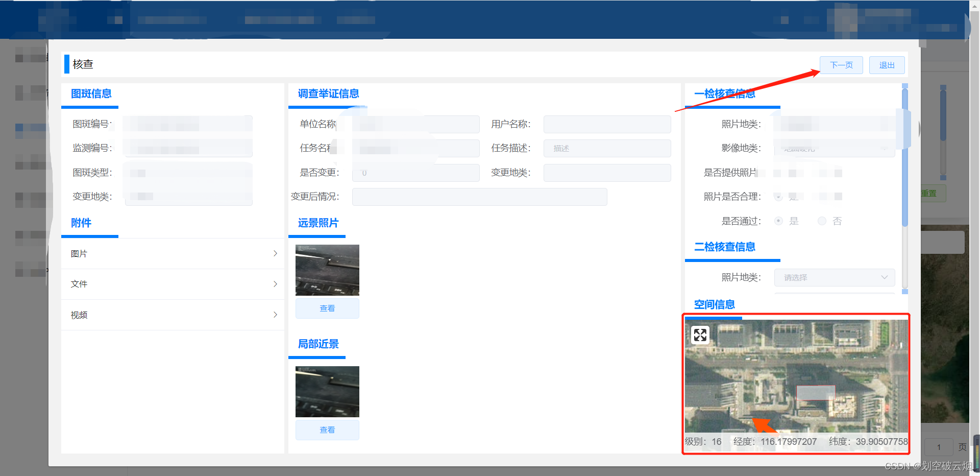980x476 pixels.
Task: Select the 是 radio under 照片是否合理
Action: point(778,196)
